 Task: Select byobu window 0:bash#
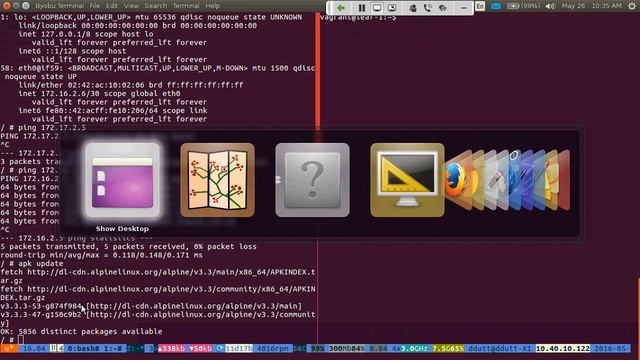[83, 349]
